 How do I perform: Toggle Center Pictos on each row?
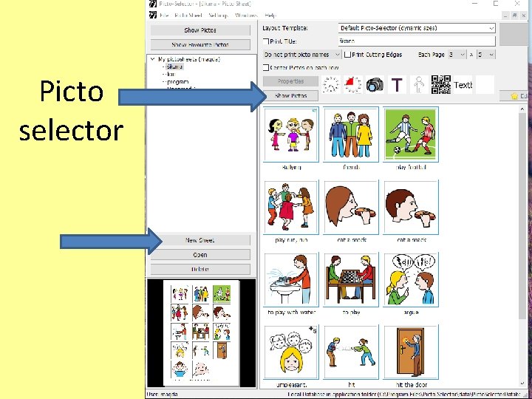(x=266, y=67)
